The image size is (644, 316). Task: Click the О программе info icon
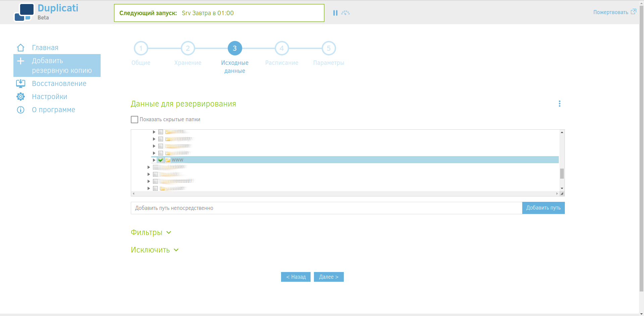(x=20, y=110)
